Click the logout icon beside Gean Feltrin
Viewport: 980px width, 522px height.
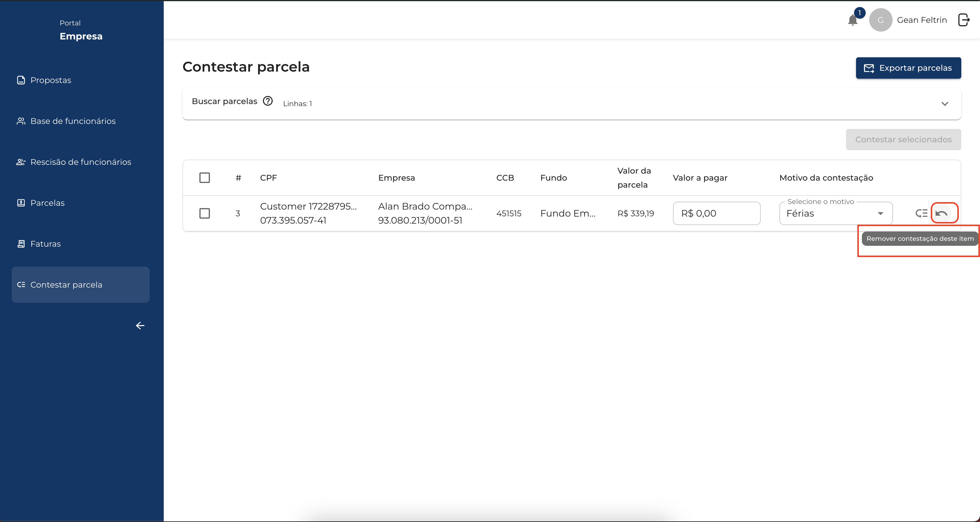963,20
